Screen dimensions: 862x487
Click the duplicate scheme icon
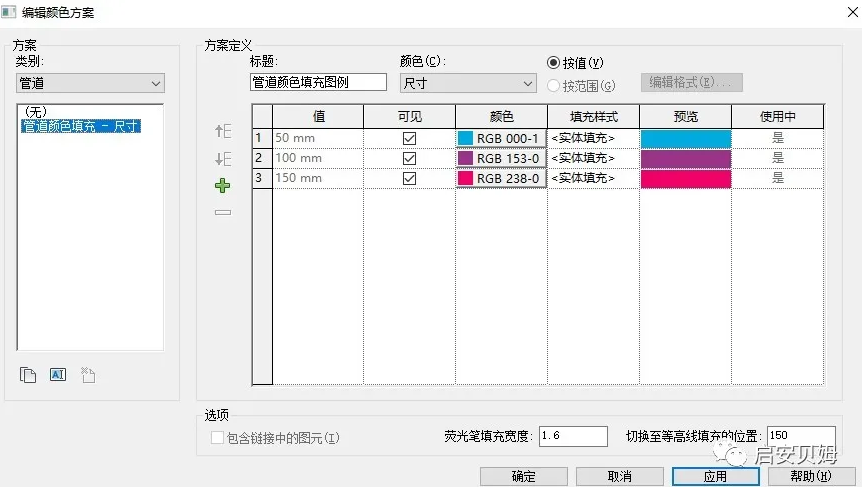click(28, 375)
